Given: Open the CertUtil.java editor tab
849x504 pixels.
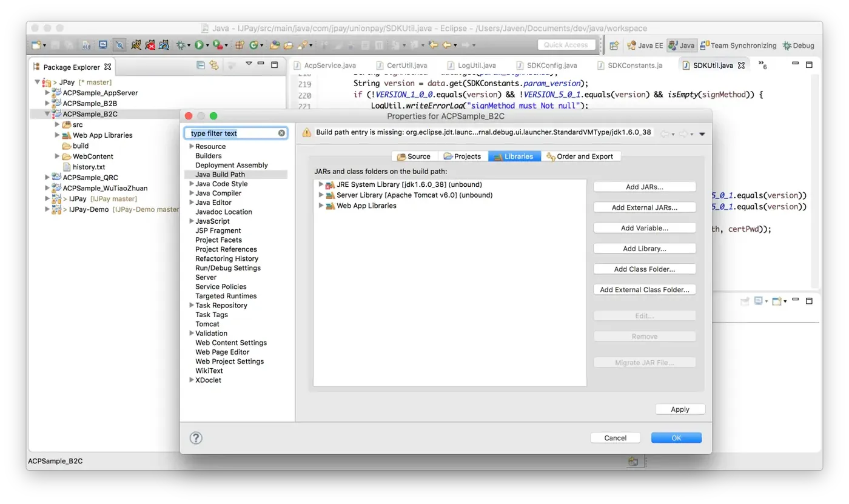Looking at the screenshot, I should point(402,66).
